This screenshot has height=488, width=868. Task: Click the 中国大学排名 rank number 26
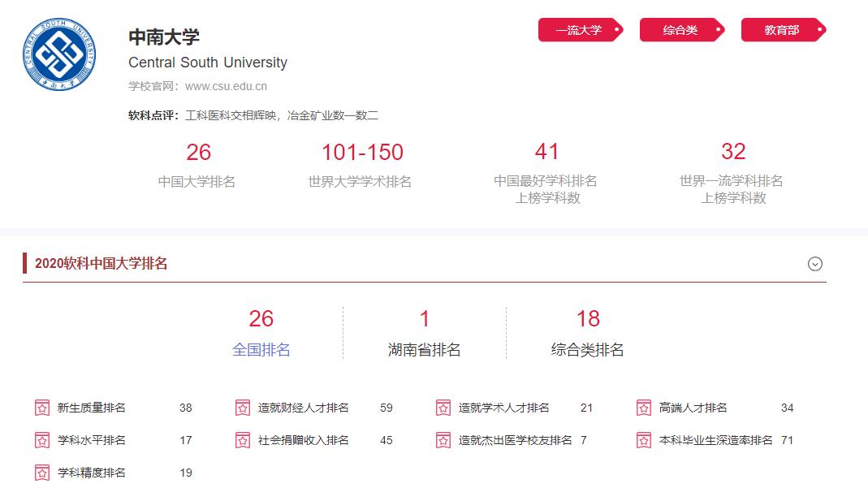point(197,152)
